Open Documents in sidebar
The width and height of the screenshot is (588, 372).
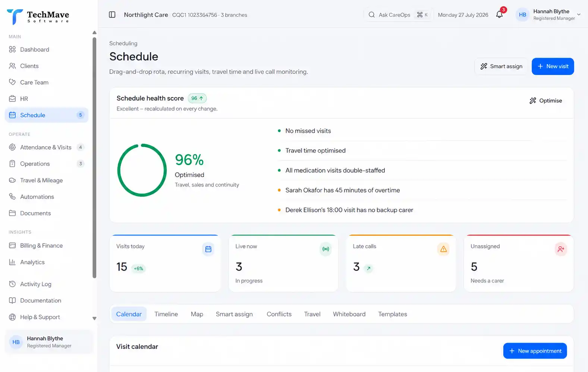pos(47,213)
